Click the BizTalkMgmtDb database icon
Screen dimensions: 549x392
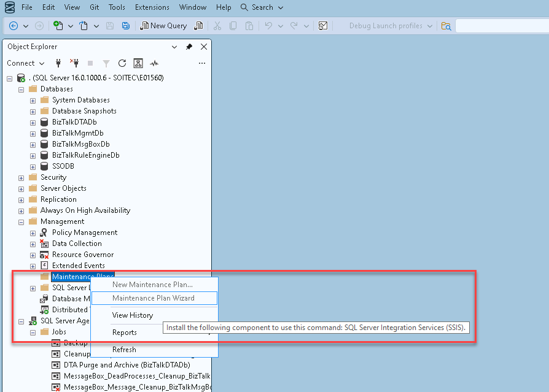click(x=44, y=133)
